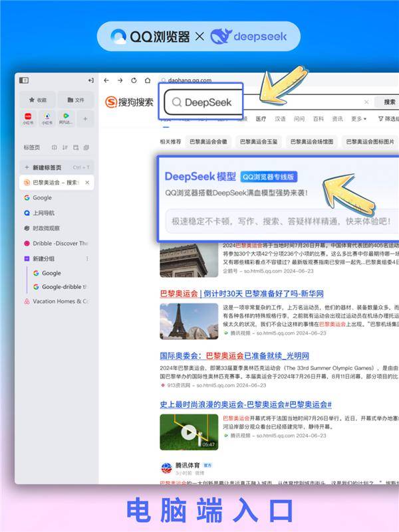This screenshot has width=399, height=532.
Task: Collapse the sidebar with the arrow icon
Action: pyautogui.click(x=90, y=80)
